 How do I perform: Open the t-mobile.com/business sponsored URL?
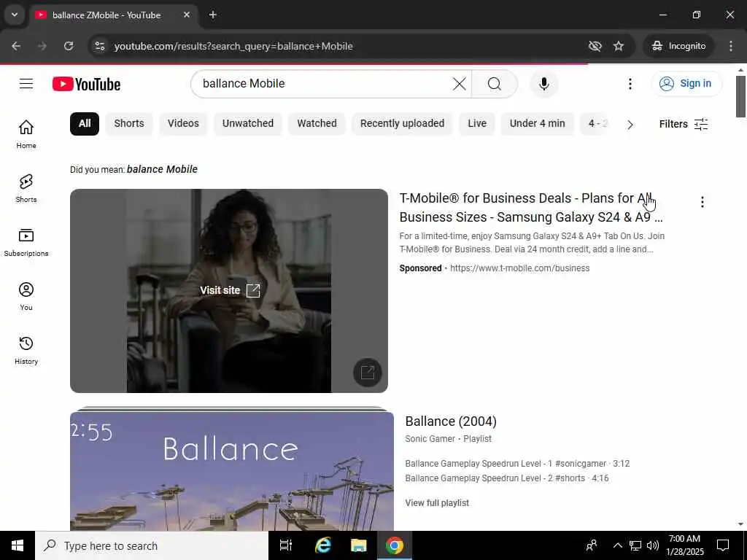(519, 268)
